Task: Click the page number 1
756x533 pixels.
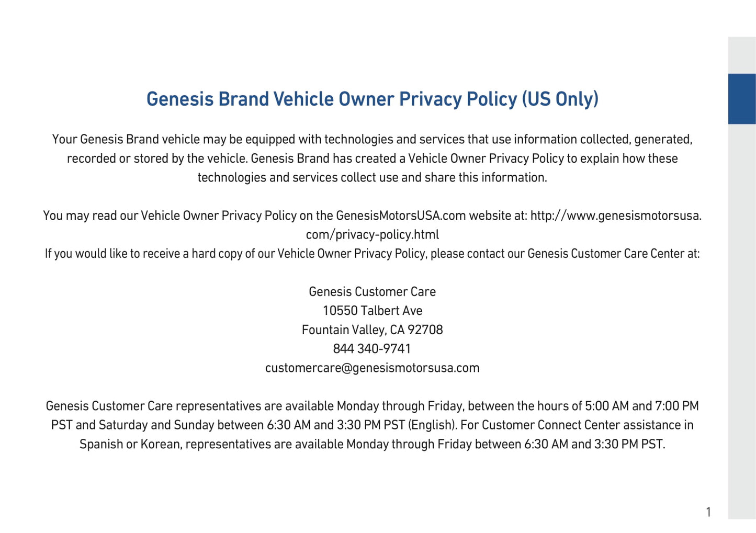Action: click(708, 512)
